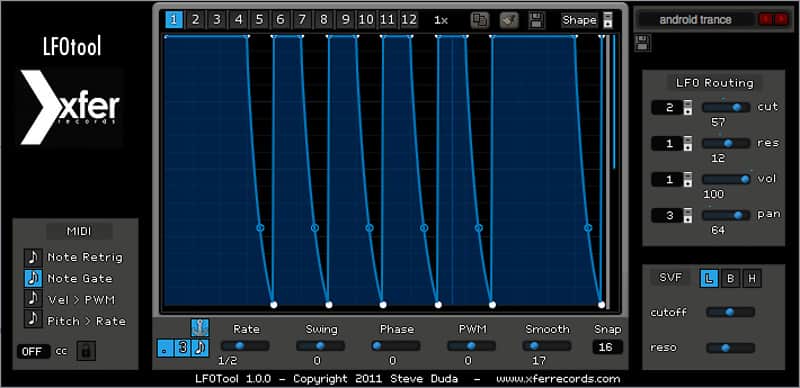Click the SVF label
Screen dimensions: 800x388
[670, 278]
